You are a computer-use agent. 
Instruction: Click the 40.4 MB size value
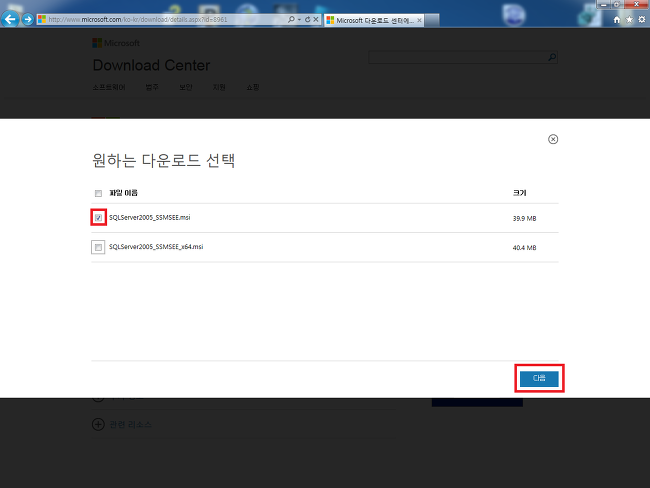(524, 248)
